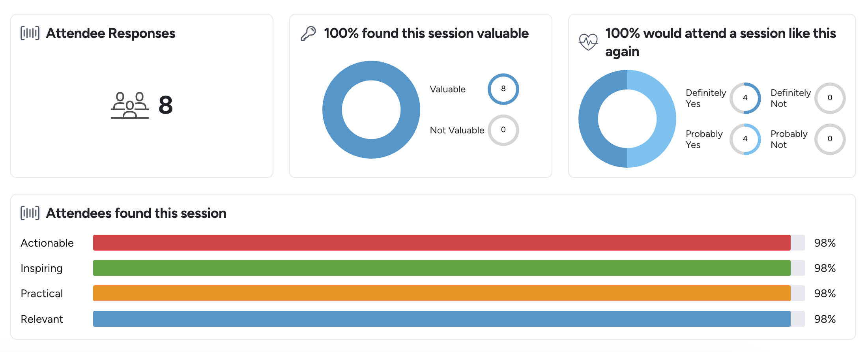Select the Valuable count circle showing 8
Viewport: 868px width, 352px height.
coord(503,89)
